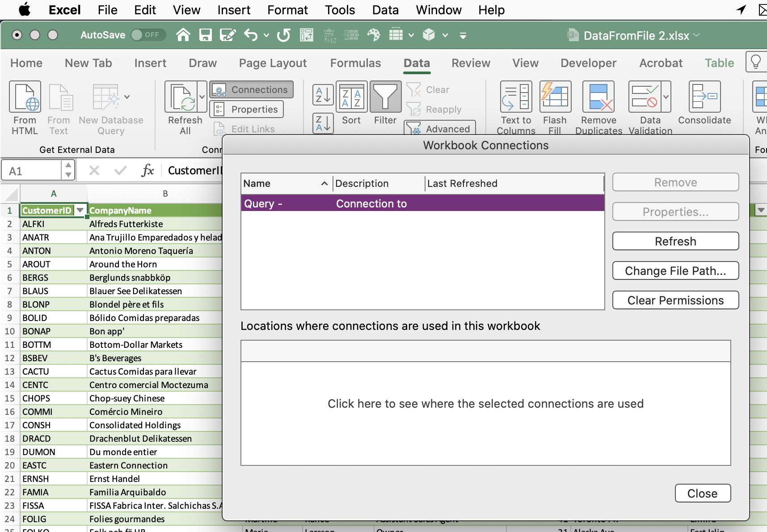The image size is (767, 532).
Task: Click the Save floppy disk icon
Action: click(x=206, y=35)
